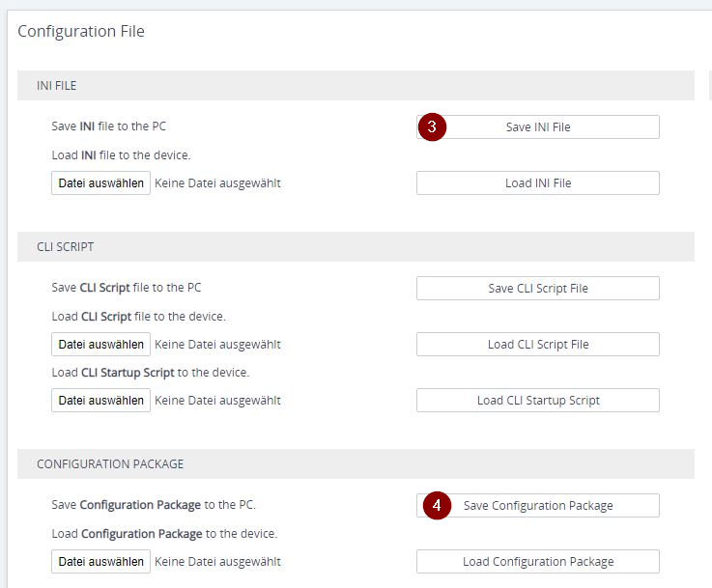Click 'Keine Datei ausgewählt' in Configuration Package section

coord(217,562)
